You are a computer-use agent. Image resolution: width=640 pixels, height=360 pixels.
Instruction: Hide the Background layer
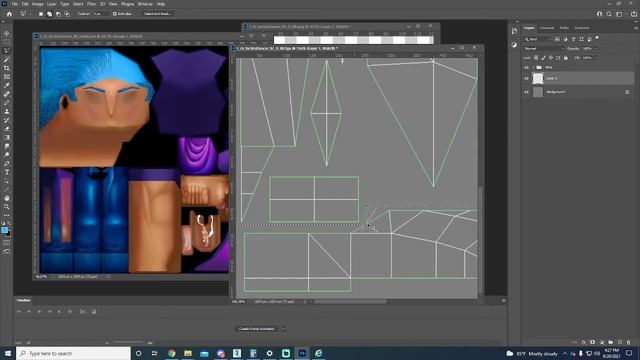(526, 92)
